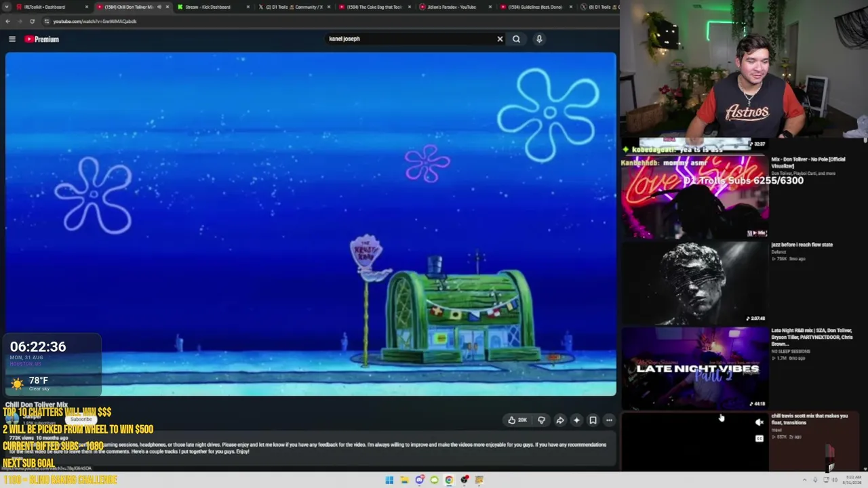Open the YouTube guide hamburger menu
The height and width of the screenshot is (488, 868).
(12, 39)
